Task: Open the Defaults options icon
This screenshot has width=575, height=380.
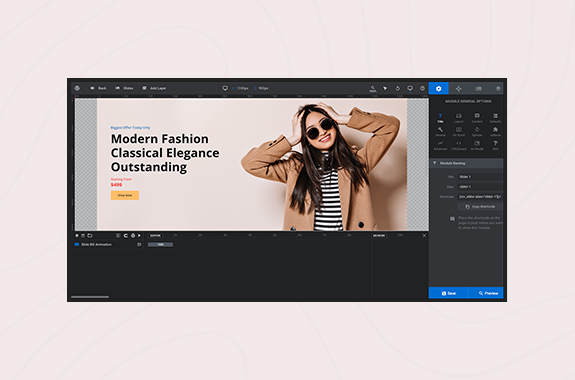Action: tap(495, 118)
